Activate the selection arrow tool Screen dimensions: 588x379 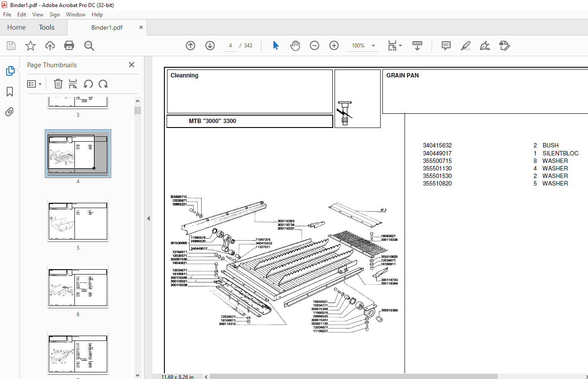276,46
